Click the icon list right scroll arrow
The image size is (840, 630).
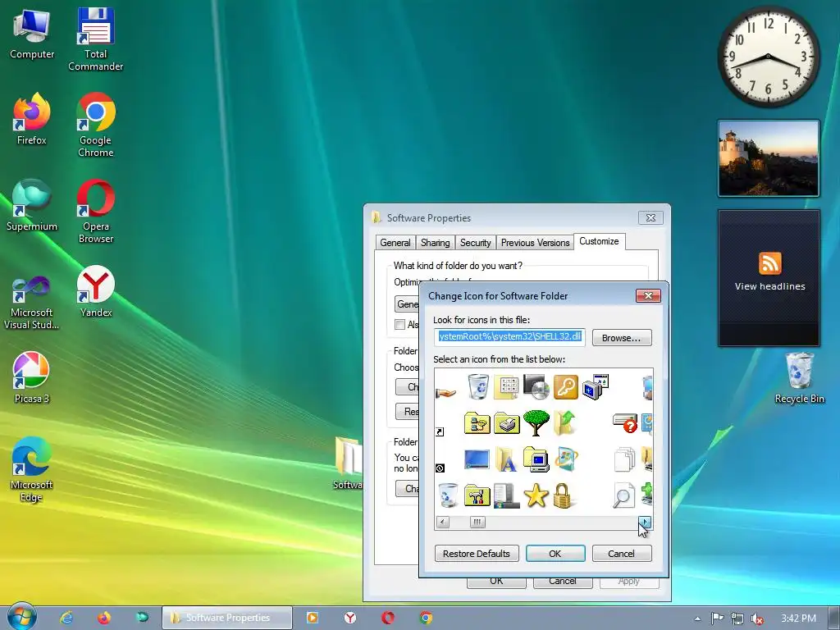pyautogui.click(x=645, y=522)
